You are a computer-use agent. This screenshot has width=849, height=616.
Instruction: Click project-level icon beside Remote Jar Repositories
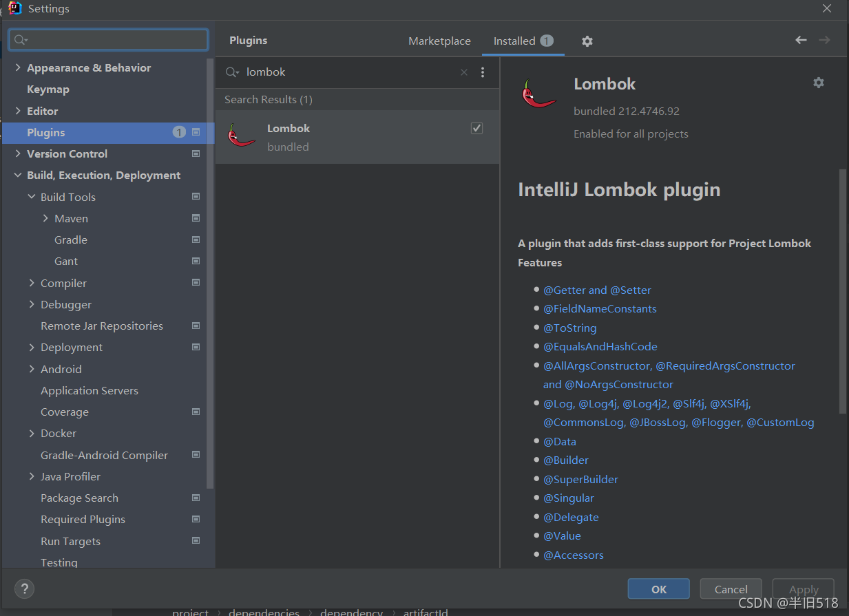coord(196,326)
